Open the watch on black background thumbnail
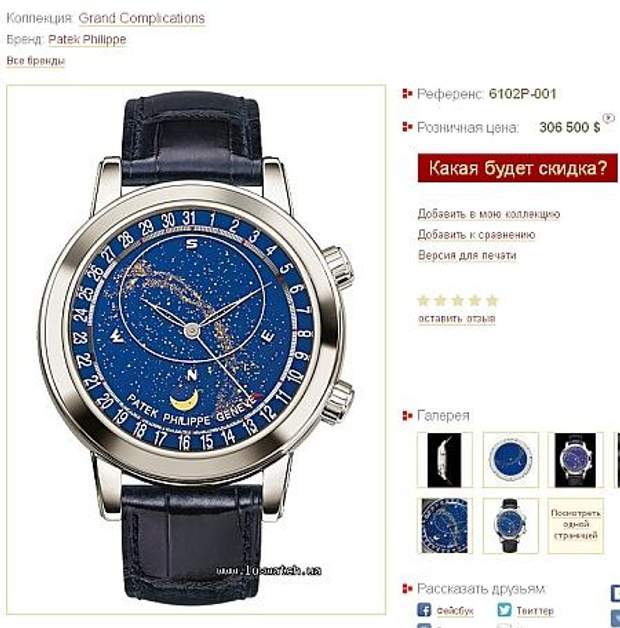 coord(576,460)
